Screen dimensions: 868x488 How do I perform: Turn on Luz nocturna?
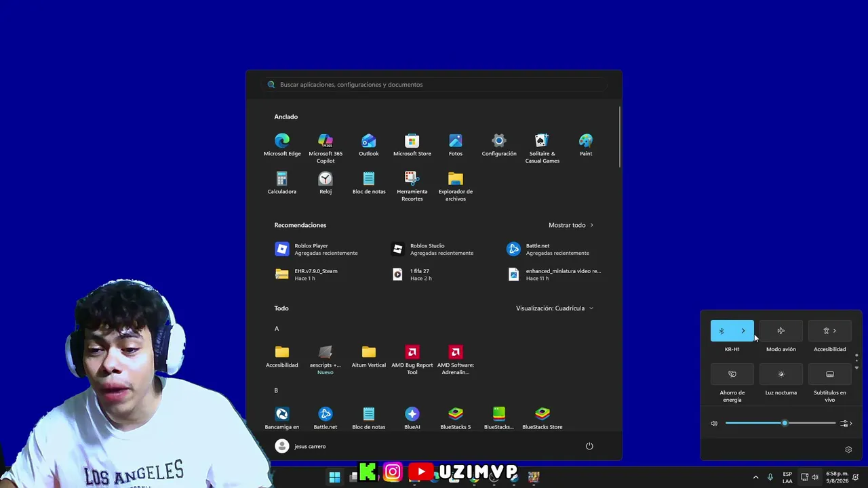pos(781,374)
